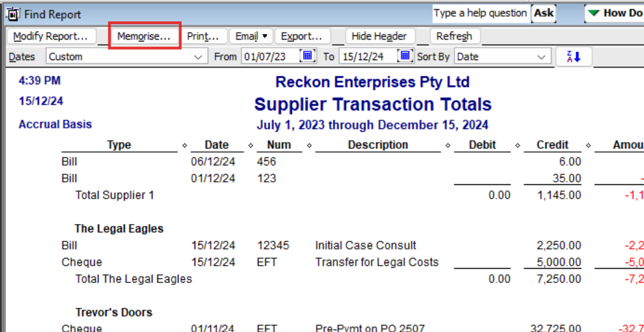Viewport: 644px width, 332px height.
Task: Print the report
Action: pos(203,36)
